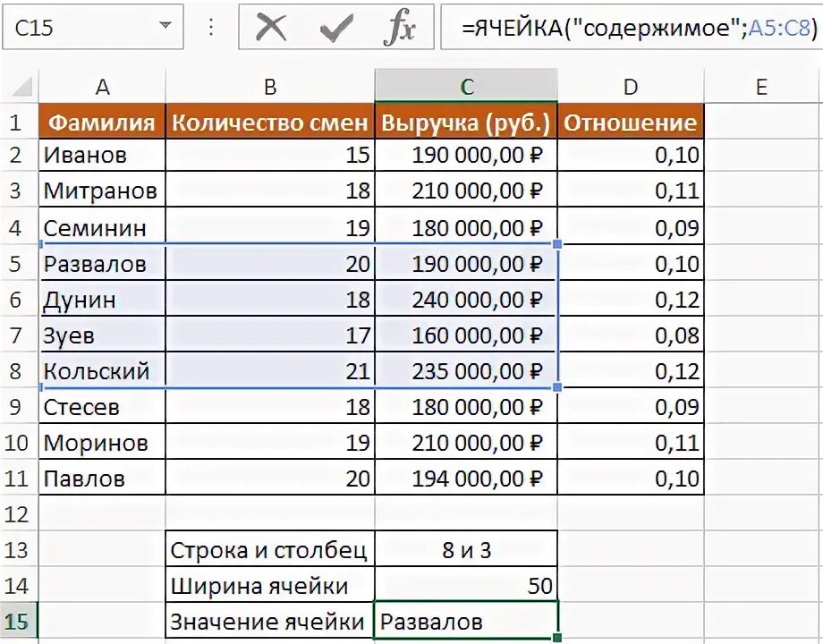Select column A by its header
823x644 pixels.
[x=103, y=86]
